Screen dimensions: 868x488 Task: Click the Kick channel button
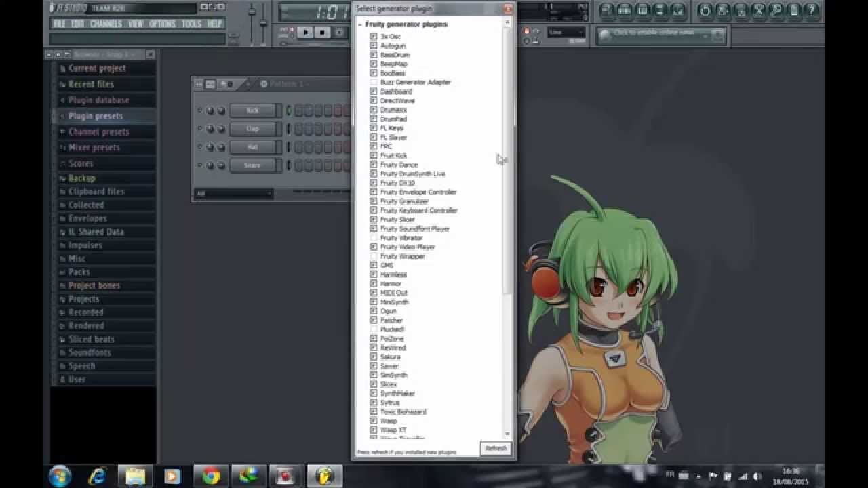click(252, 110)
